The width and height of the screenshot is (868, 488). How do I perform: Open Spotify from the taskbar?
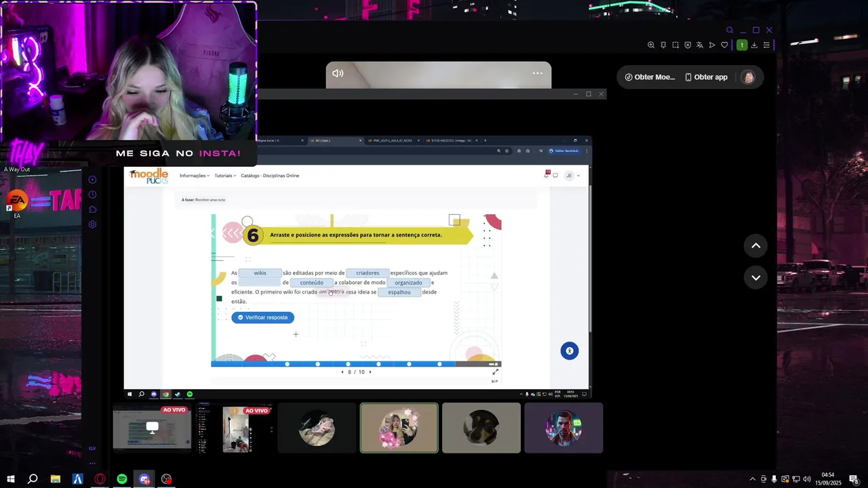(x=122, y=479)
